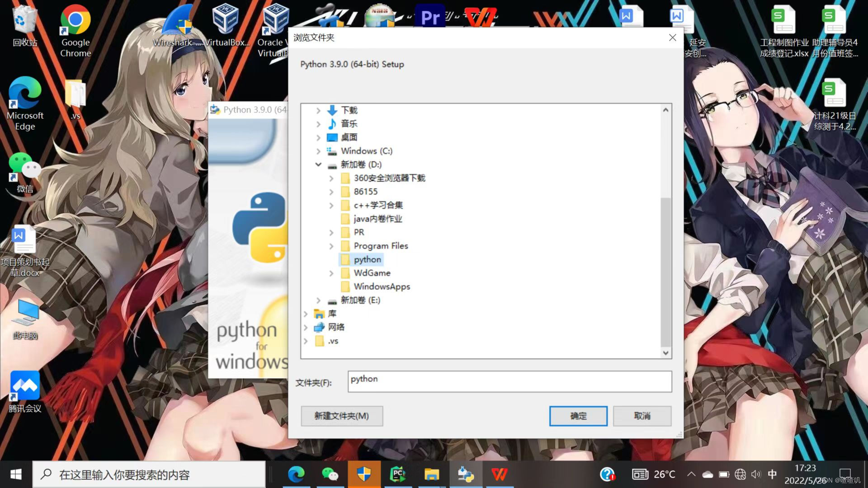Open Microsoft Edge from the taskbar
The image size is (868, 488).
click(x=296, y=474)
